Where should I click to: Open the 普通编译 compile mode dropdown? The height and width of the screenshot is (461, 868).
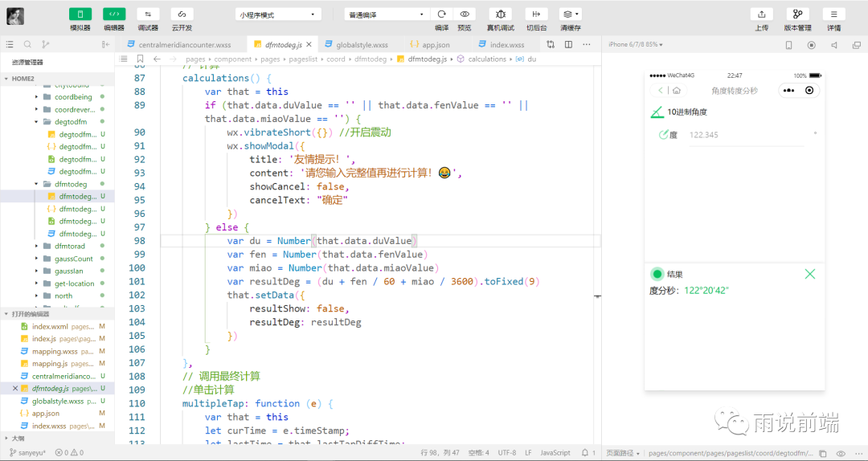386,14
